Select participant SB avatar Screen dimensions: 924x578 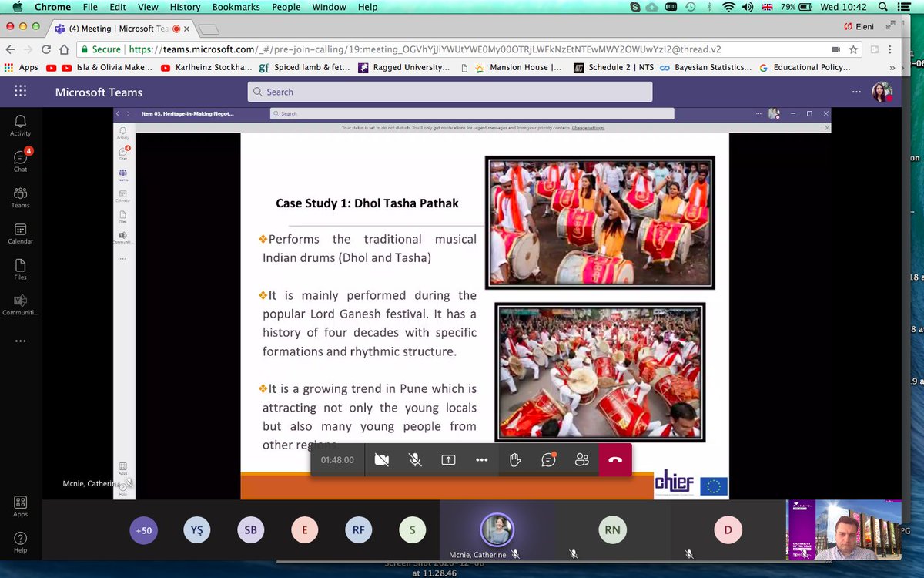250,530
